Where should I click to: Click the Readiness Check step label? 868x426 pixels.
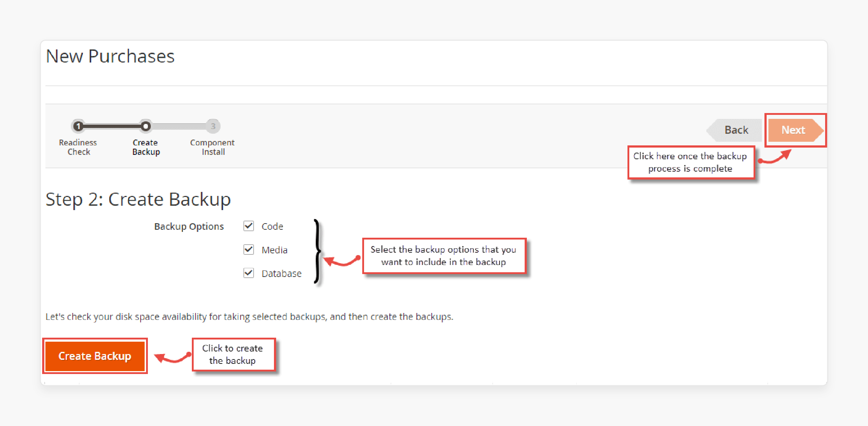tap(78, 147)
